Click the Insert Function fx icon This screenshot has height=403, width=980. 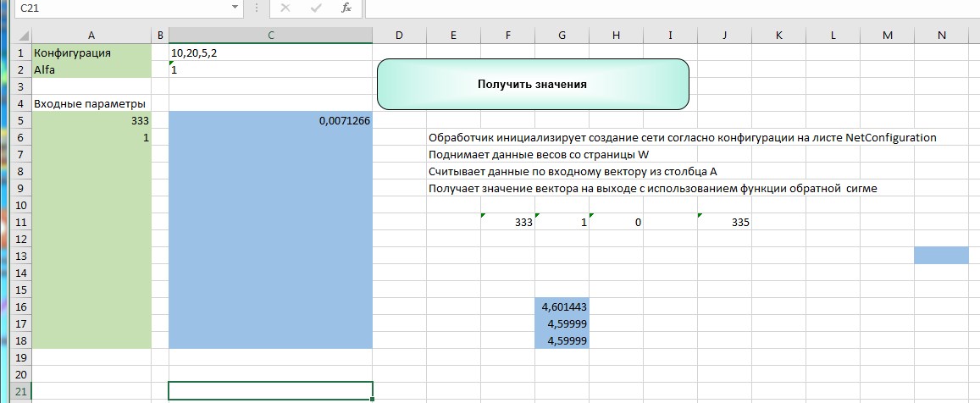[x=346, y=8]
